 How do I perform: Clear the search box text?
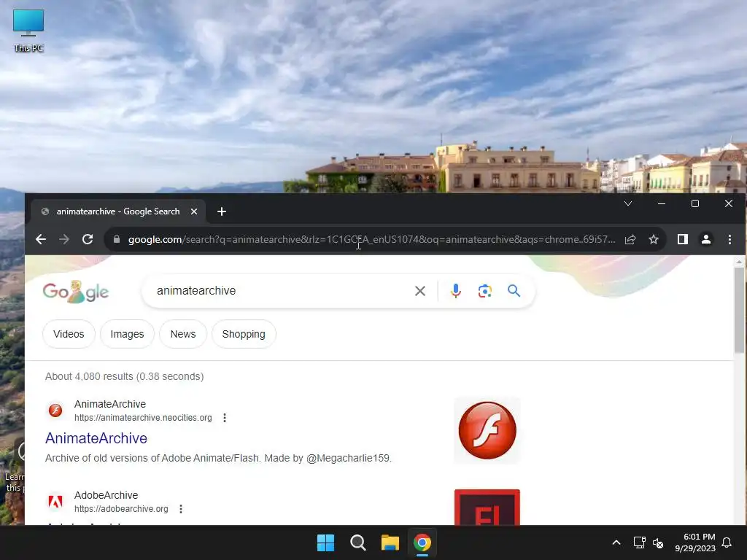click(x=419, y=291)
